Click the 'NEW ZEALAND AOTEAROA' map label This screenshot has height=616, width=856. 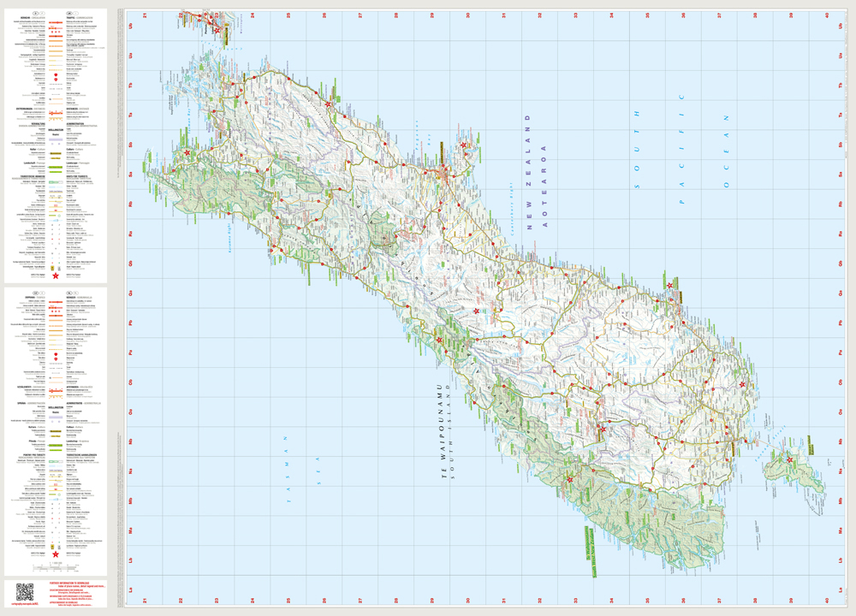535,184
